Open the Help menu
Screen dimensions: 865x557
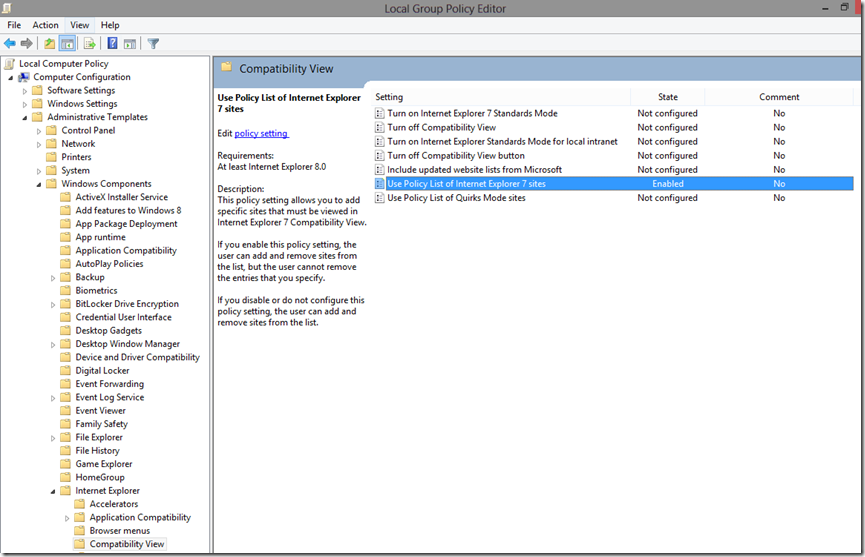click(110, 25)
